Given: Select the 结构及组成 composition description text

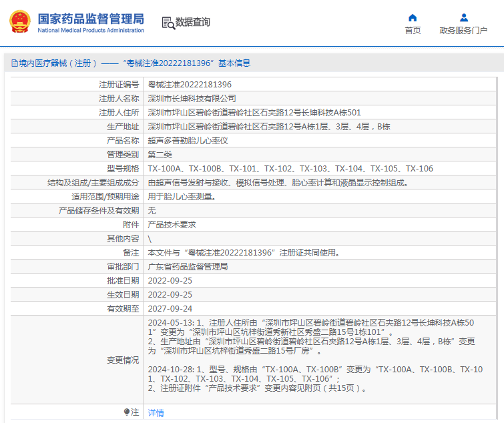Looking at the screenshot, I should [278, 183].
